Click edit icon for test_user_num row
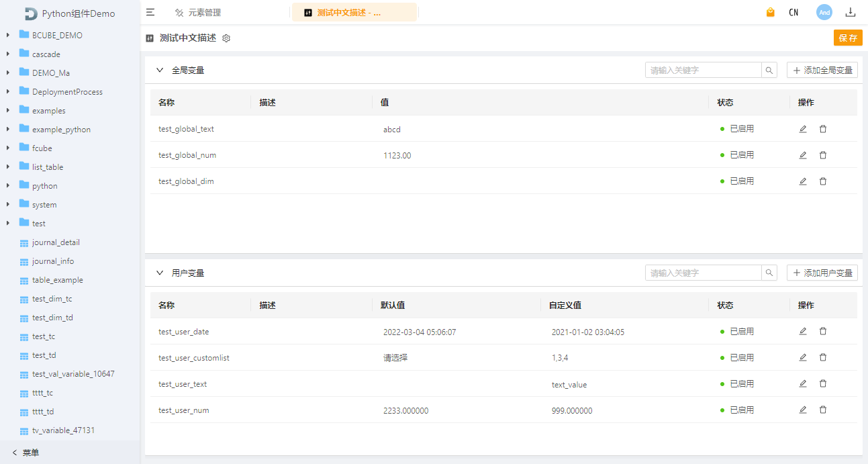The width and height of the screenshot is (868, 464). 803,410
